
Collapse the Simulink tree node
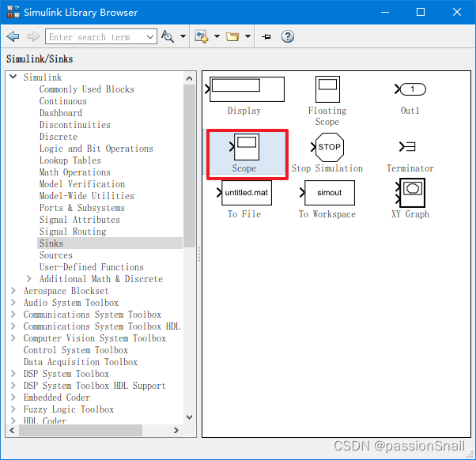[x=13, y=77]
